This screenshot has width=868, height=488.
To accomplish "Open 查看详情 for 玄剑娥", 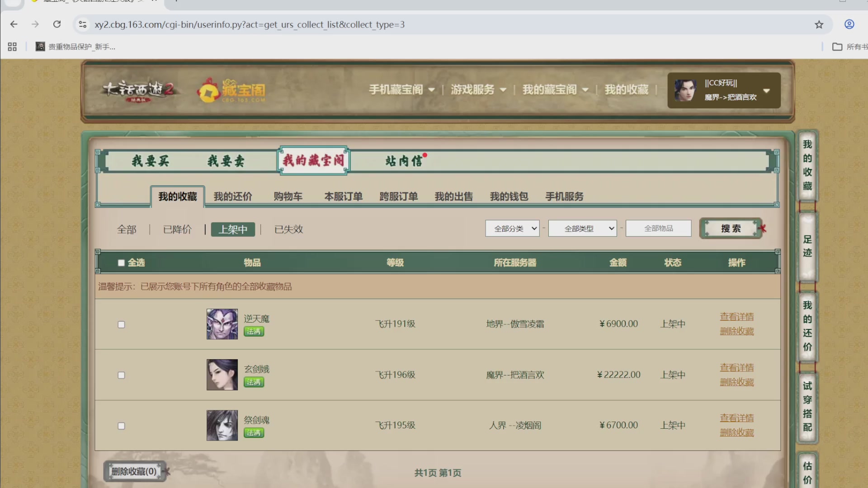I will 736,367.
